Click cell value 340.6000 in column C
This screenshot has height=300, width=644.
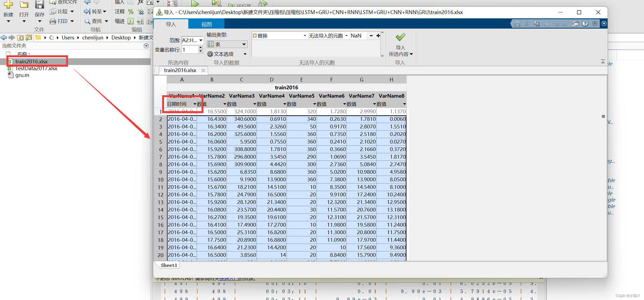click(x=242, y=119)
